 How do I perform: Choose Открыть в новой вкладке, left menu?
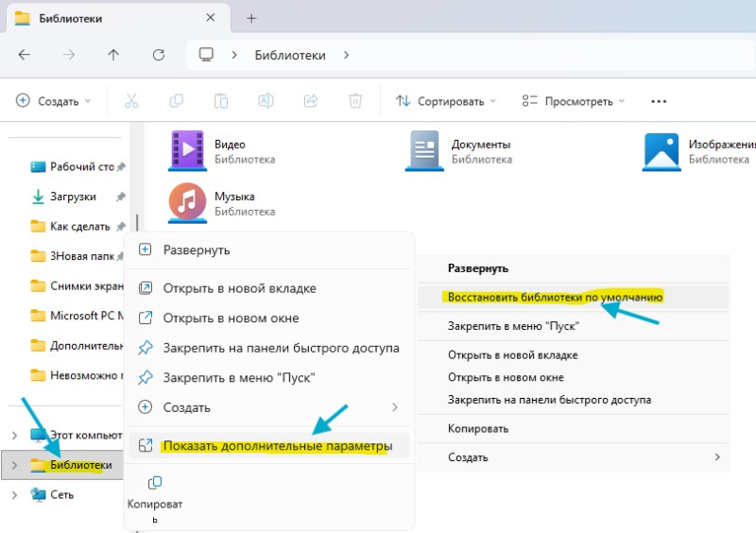click(269, 288)
